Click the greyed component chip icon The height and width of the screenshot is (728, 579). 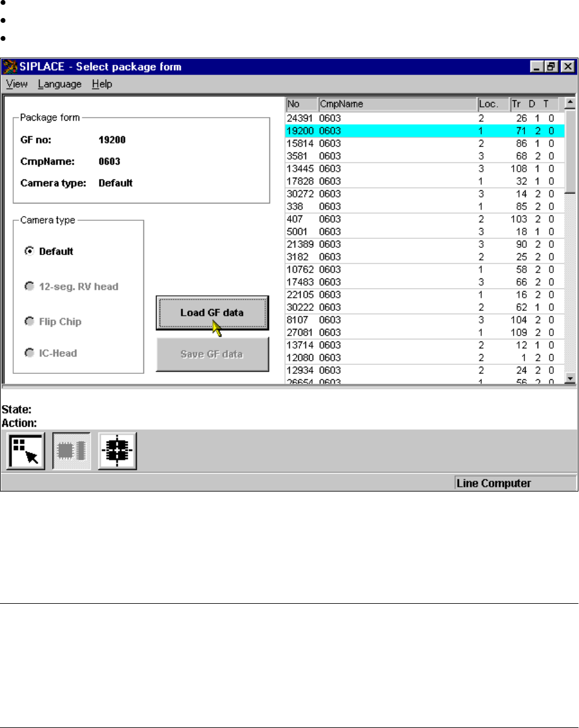tap(71, 451)
